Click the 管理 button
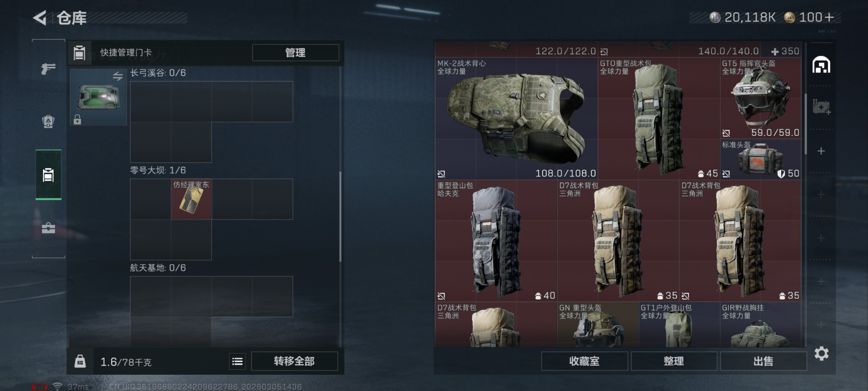 [x=295, y=52]
